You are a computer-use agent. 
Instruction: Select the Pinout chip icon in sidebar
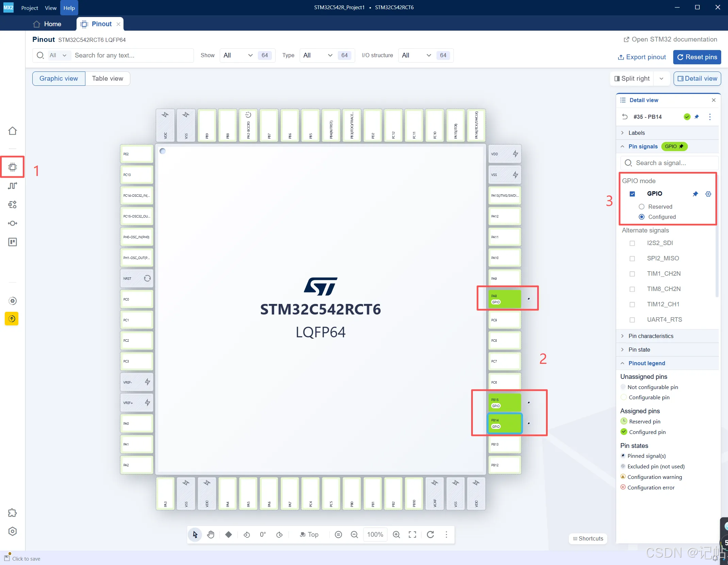click(13, 167)
